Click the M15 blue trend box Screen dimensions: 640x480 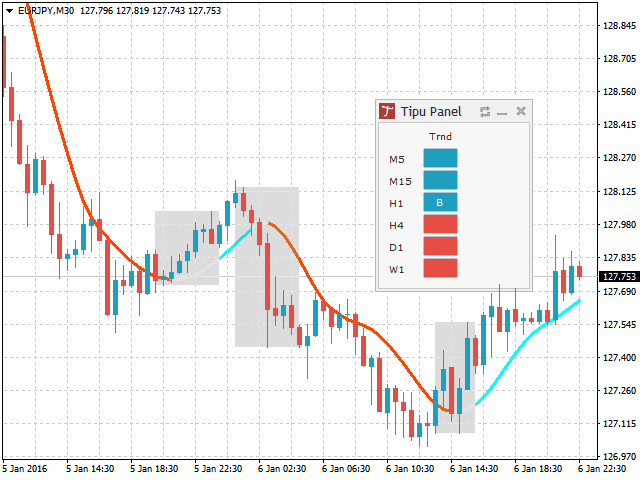pos(440,180)
